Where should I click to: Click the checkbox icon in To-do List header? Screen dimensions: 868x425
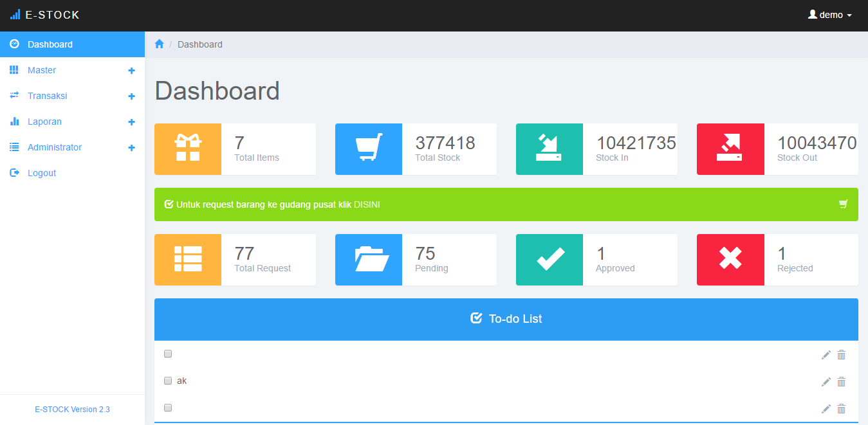point(476,318)
